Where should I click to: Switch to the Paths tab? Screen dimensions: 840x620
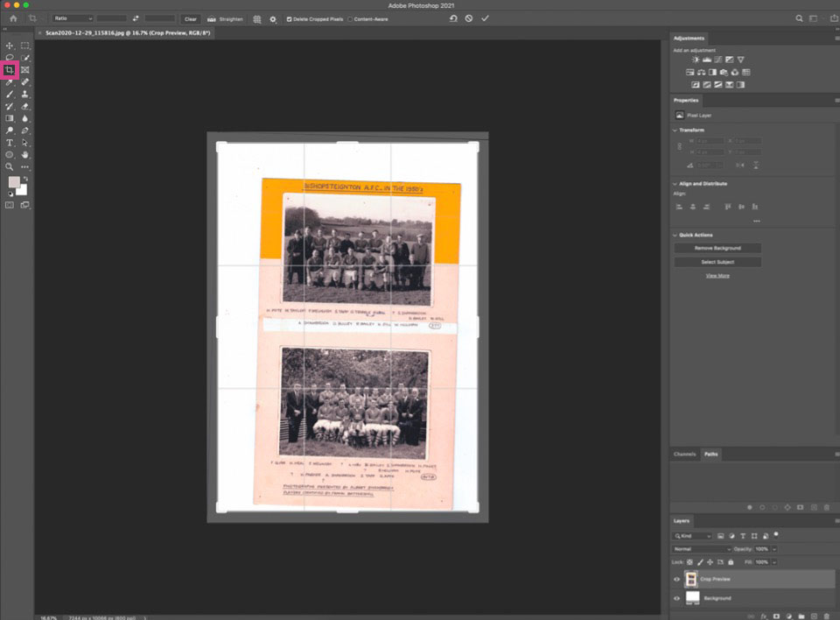point(710,454)
